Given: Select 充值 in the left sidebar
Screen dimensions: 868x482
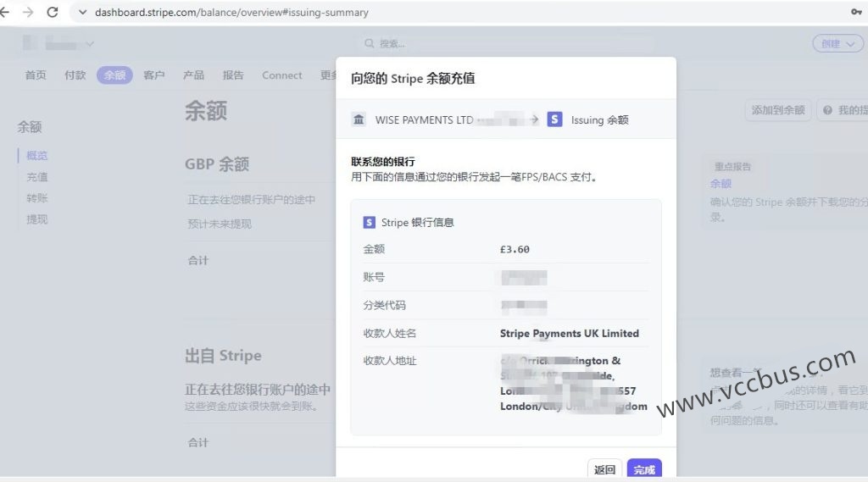Looking at the screenshot, I should [x=37, y=177].
